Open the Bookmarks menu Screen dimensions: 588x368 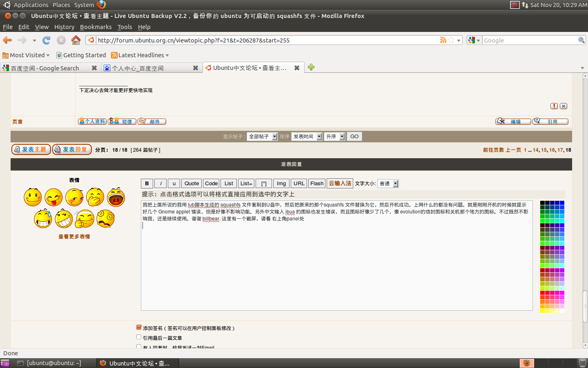tap(96, 27)
